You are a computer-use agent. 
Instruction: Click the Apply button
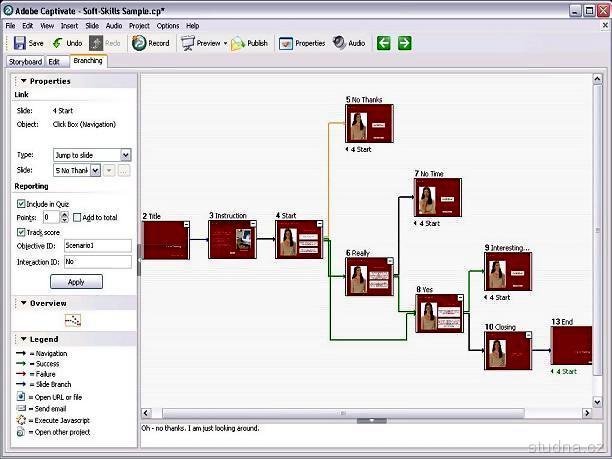click(x=76, y=282)
